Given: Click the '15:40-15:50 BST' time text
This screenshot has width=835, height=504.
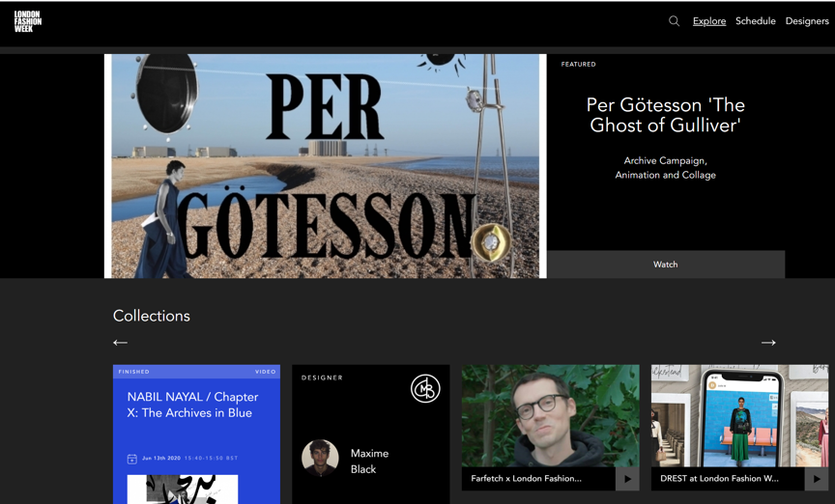Looking at the screenshot, I should pyautogui.click(x=211, y=459).
